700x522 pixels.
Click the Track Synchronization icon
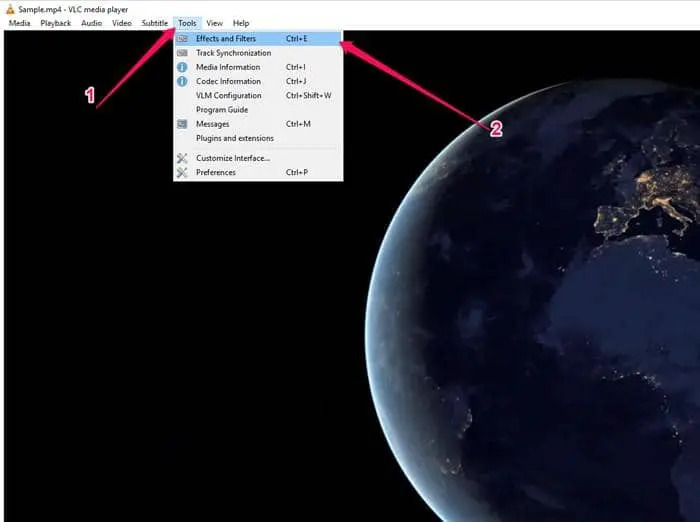182,53
